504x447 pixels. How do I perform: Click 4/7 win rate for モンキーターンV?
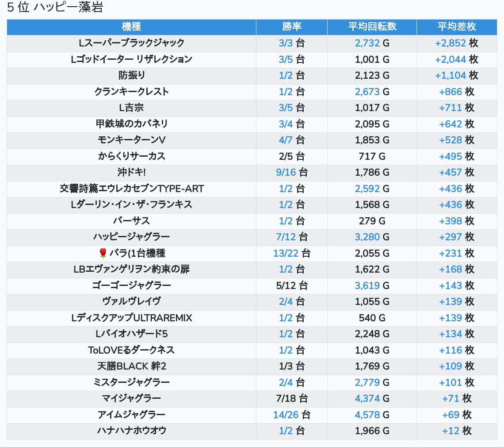(286, 140)
